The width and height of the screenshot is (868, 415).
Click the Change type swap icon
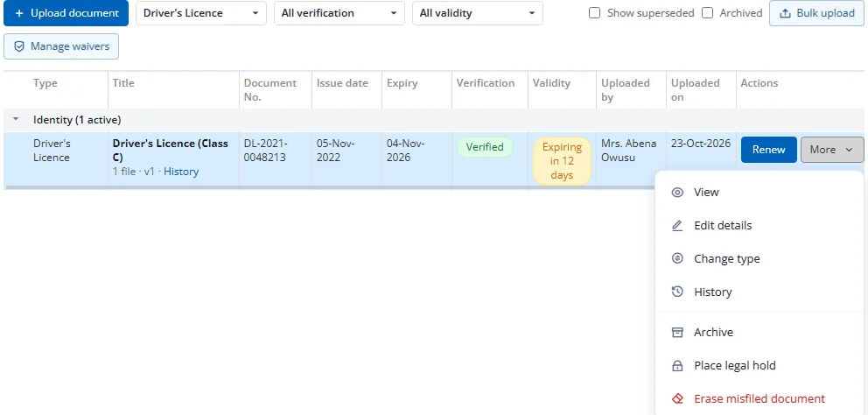click(x=677, y=259)
